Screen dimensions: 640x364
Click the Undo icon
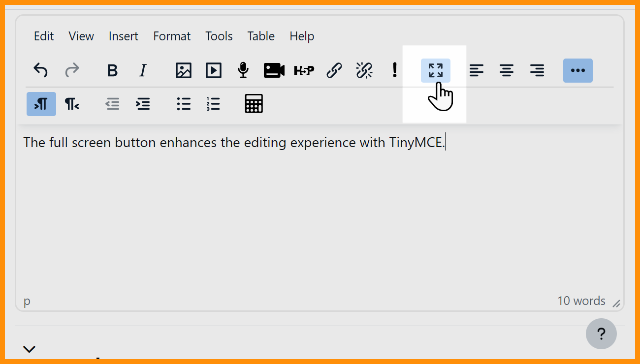coord(41,70)
